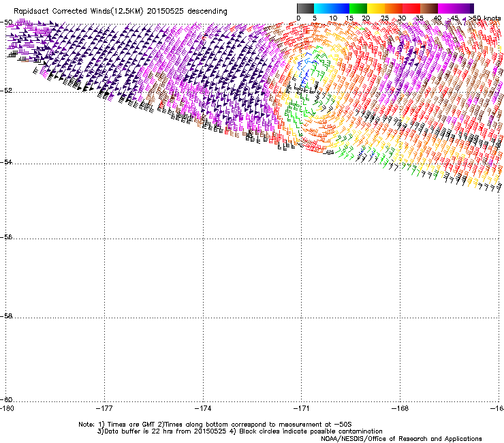Image resolution: width=504 pixels, height=443 pixels.
Task: Click the magenta 40-45 knots legend swatch
Action: [x=447, y=8]
